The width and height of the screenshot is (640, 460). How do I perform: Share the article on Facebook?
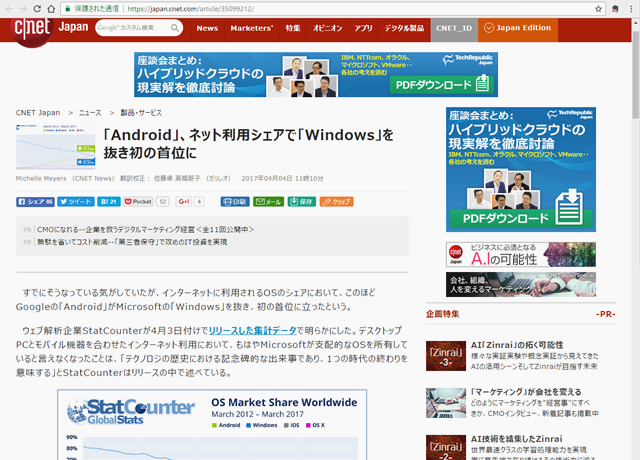tap(35, 201)
